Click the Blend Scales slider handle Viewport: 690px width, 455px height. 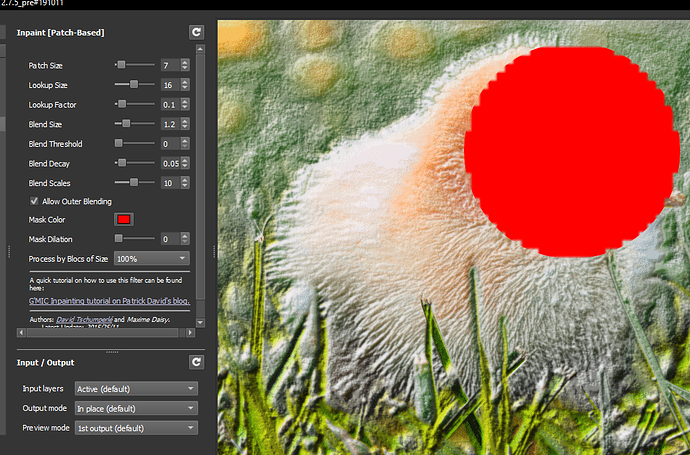pyautogui.click(x=134, y=182)
